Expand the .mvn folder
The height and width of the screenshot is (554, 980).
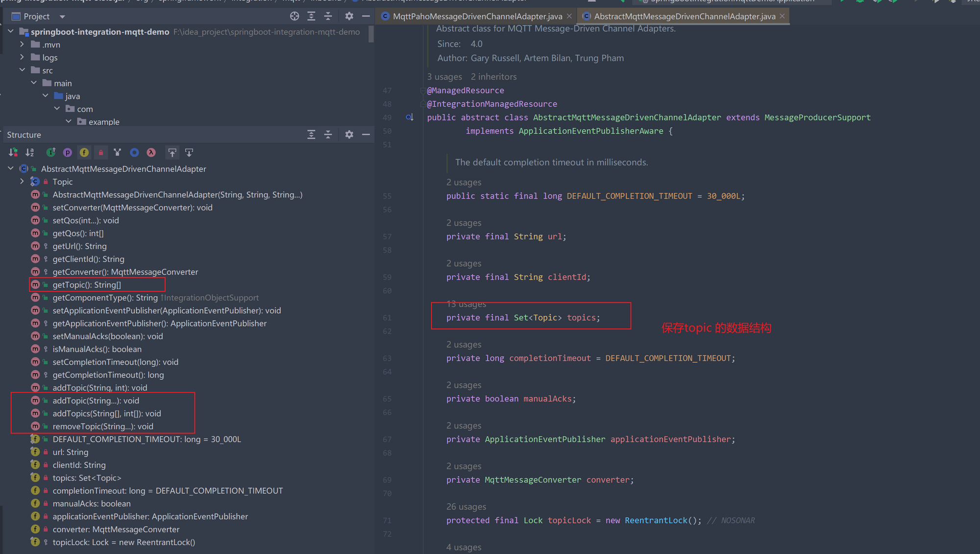coord(22,45)
